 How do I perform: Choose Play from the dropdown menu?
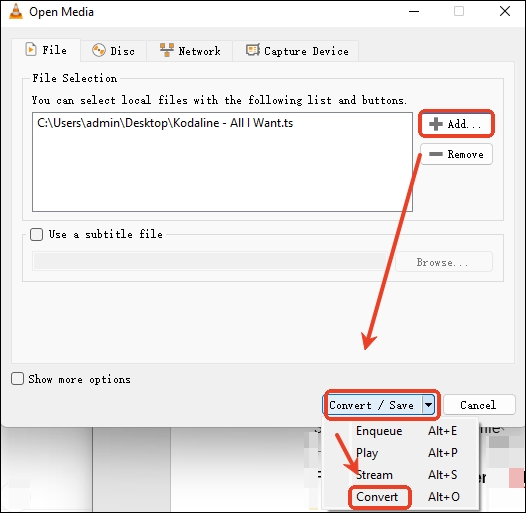pyautogui.click(x=400, y=453)
